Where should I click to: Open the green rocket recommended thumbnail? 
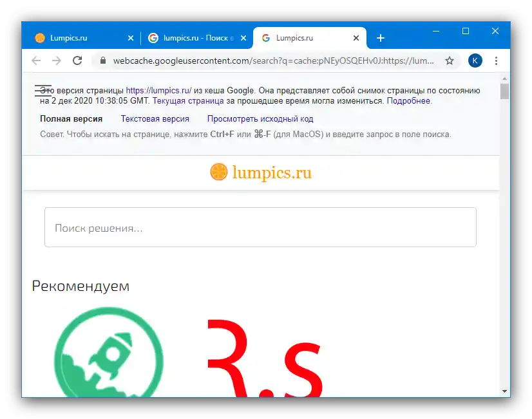(109, 352)
